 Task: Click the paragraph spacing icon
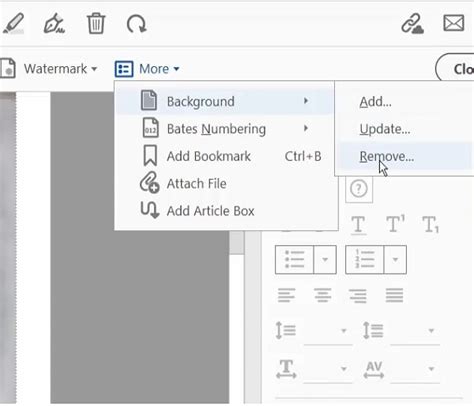(x=372, y=330)
